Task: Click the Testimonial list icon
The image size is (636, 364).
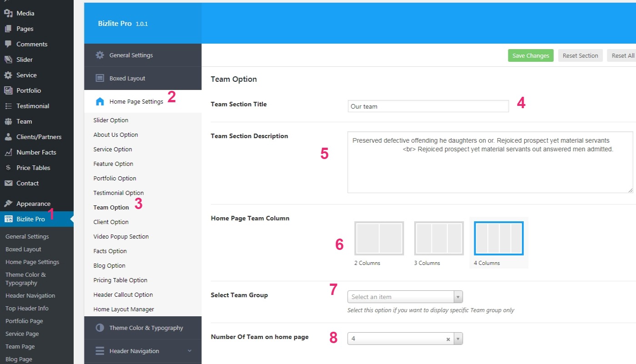Action: 8,106
